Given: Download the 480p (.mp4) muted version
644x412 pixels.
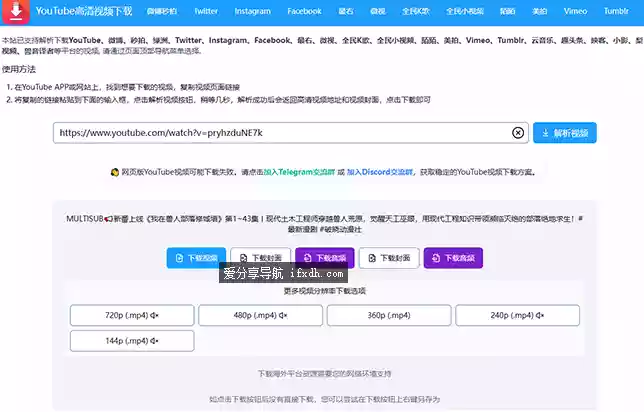Looking at the screenshot, I should (260, 315).
